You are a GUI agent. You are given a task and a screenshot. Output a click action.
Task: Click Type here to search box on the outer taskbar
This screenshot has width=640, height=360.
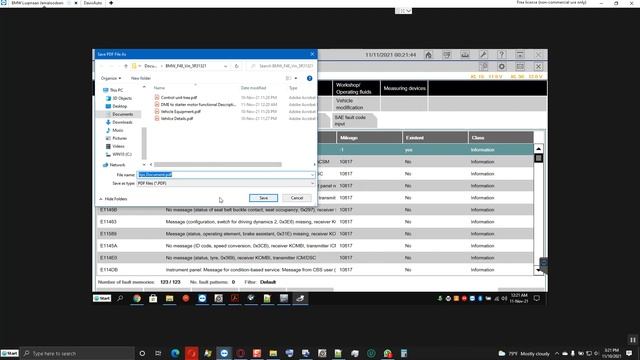[78, 353]
